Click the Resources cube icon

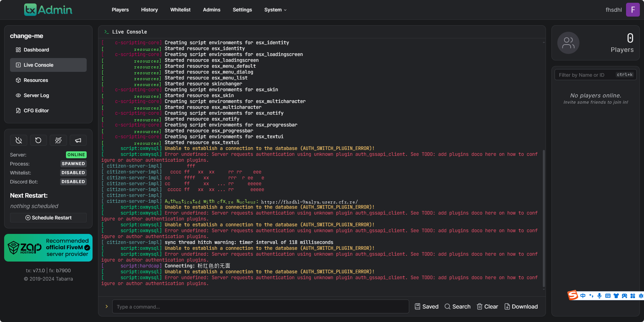18,80
